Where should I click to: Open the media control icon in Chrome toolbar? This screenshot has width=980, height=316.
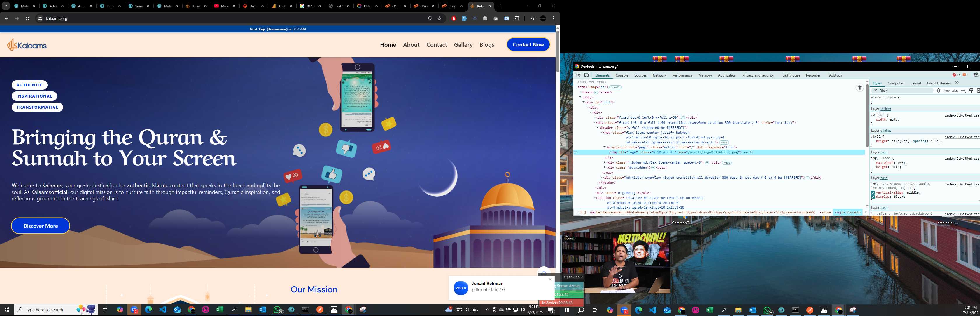[532, 18]
